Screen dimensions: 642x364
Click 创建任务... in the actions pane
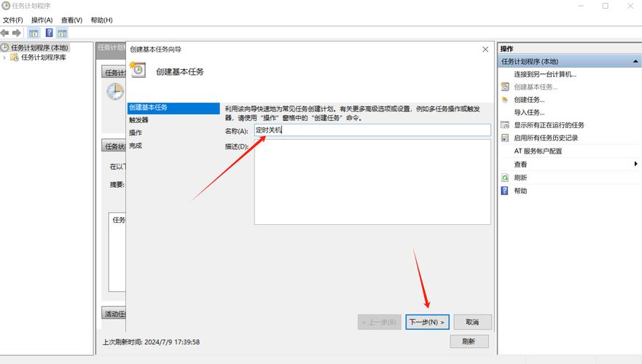[529, 100]
